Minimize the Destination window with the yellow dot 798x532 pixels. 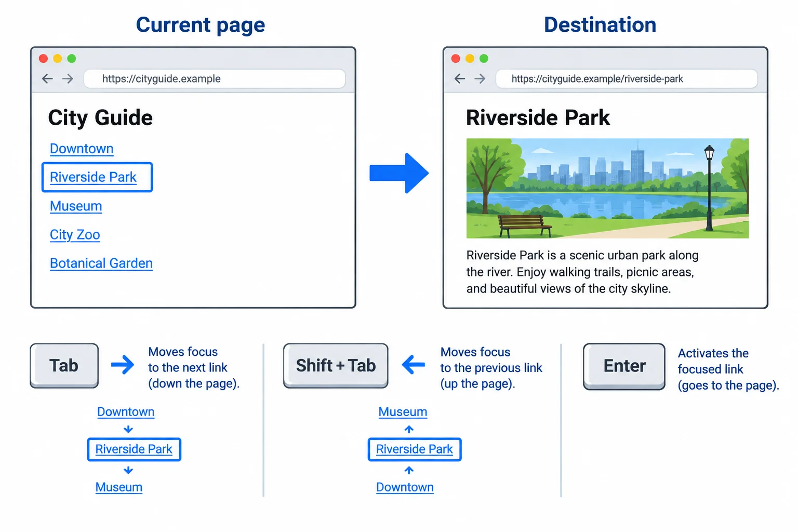pos(470,59)
